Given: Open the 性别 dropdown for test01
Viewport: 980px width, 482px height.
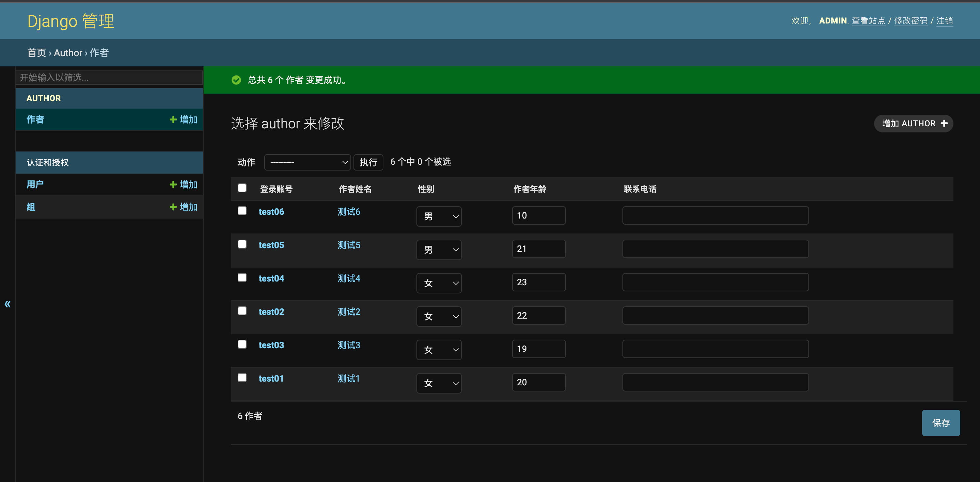Looking at the screenshot, I should click(439, 383).
